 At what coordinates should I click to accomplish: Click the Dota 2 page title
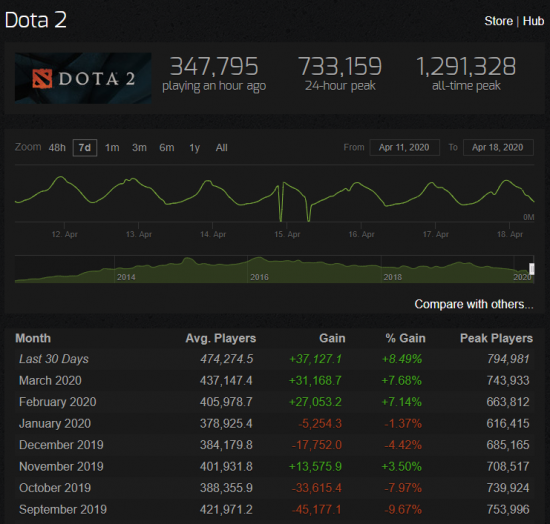[35, 20]
